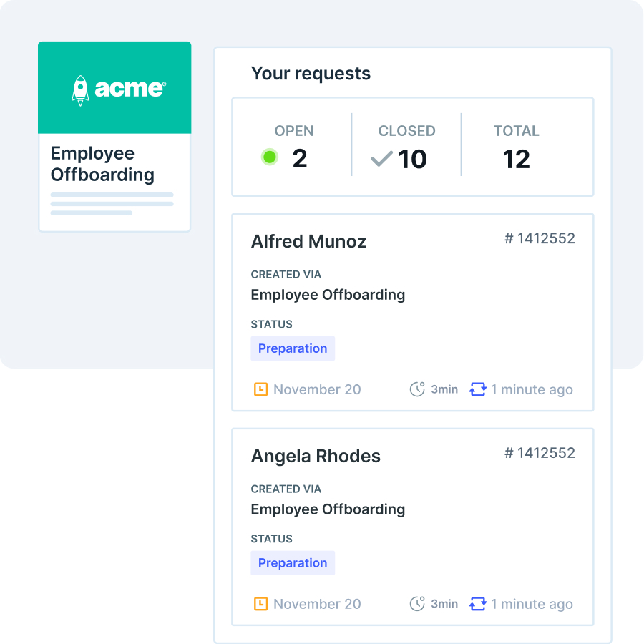
Task: Click request number on Alfred Munoz card
Action: [540, 239]
